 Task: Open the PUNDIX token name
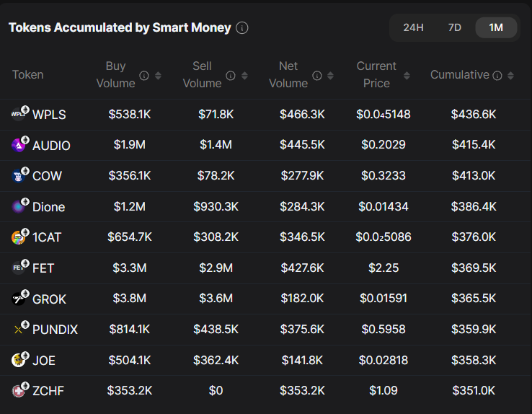click(x=55, y=330)
